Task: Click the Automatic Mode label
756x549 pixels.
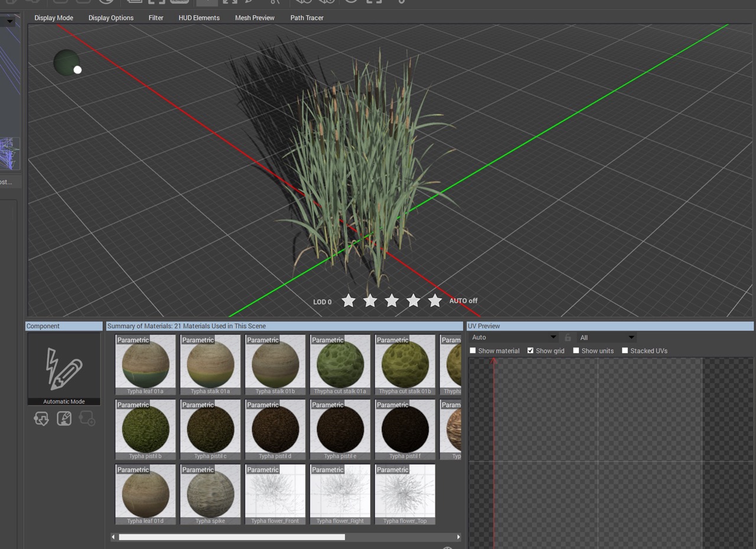Action: tap(64, 401)
